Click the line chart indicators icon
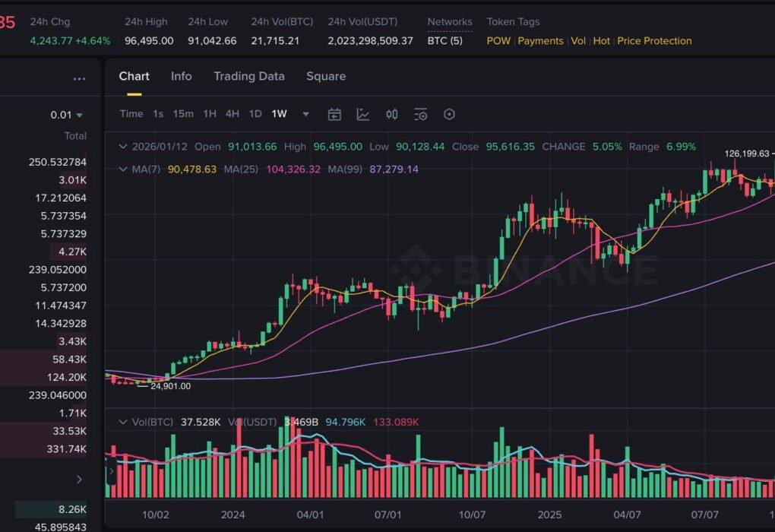This screenshot has width=775, height=532. point(363,114)
